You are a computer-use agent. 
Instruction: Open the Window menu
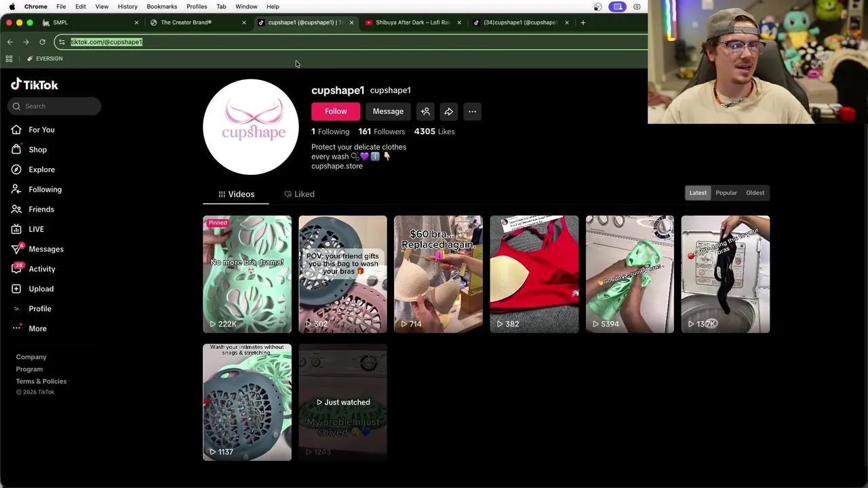(246, 7)
